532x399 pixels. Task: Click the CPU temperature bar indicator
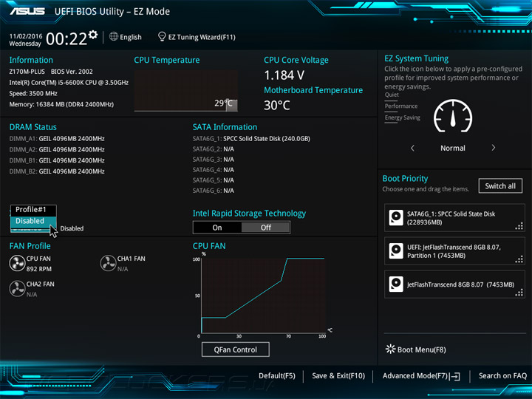click(232, 106)
